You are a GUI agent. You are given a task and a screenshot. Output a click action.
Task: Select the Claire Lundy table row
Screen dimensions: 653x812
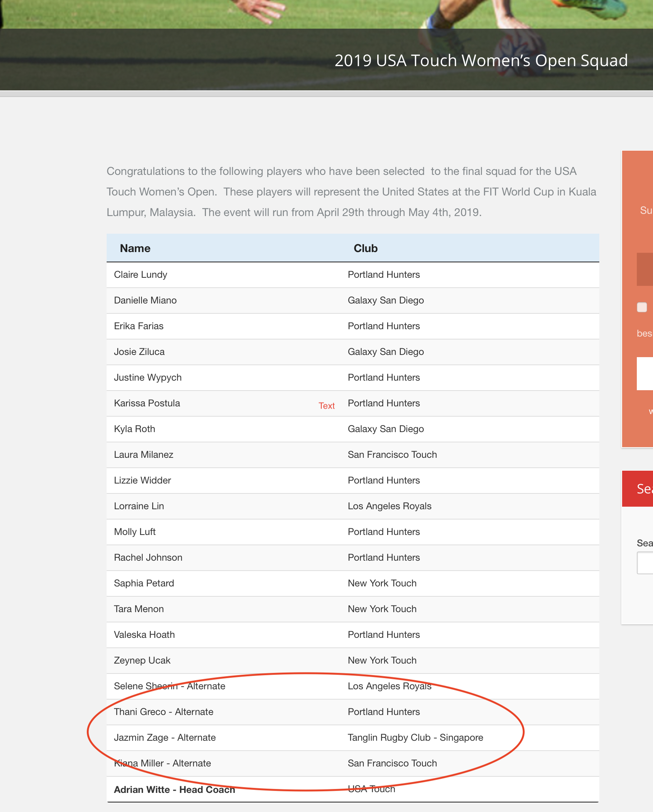[353, 275]
